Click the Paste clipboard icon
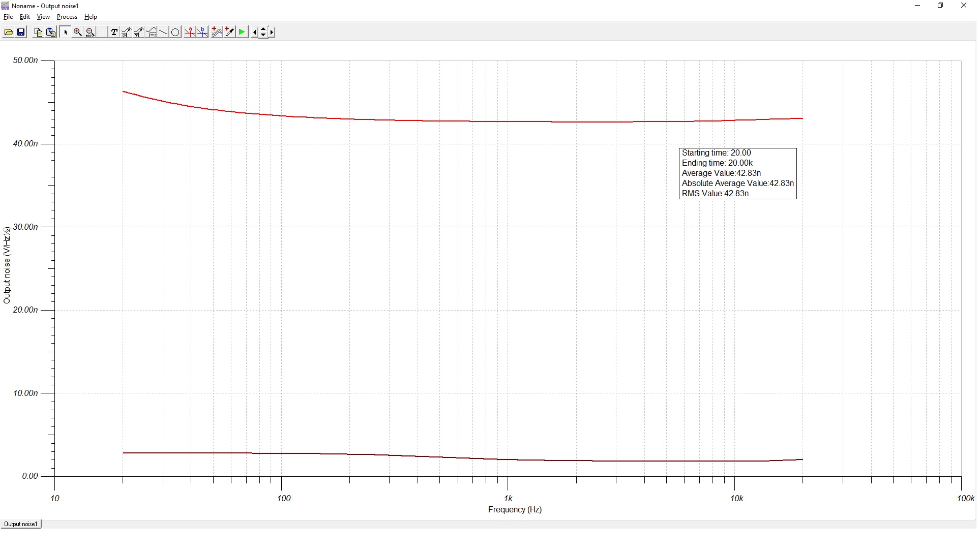The image size is (980, 551). [51, 32]
